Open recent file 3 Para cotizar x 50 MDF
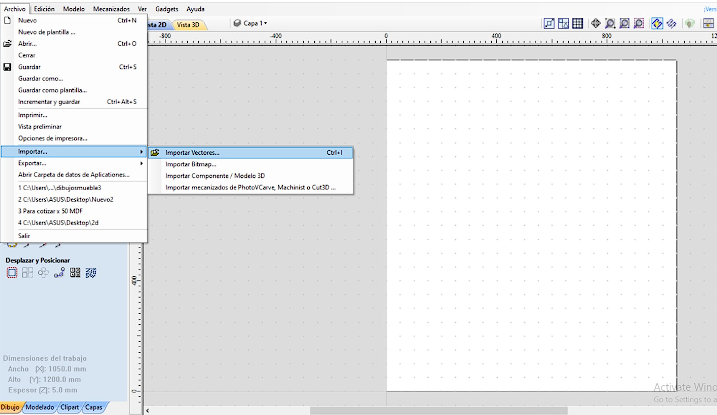Viewport: 717px width, 415px height. coord(74,211)
